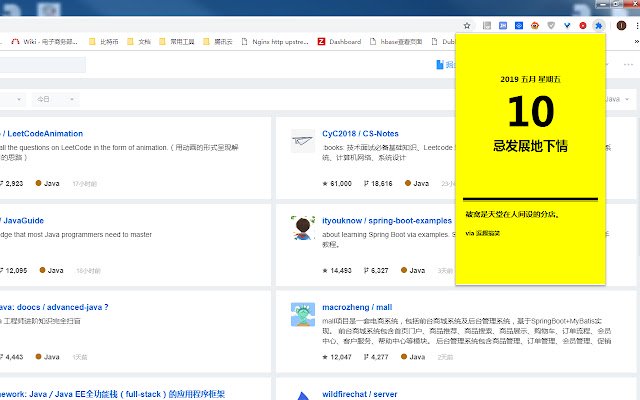Click the 忌发展地下情 text in the calendar popup
The height and width of the screenshot is (400, 640).
pos(531,146)
